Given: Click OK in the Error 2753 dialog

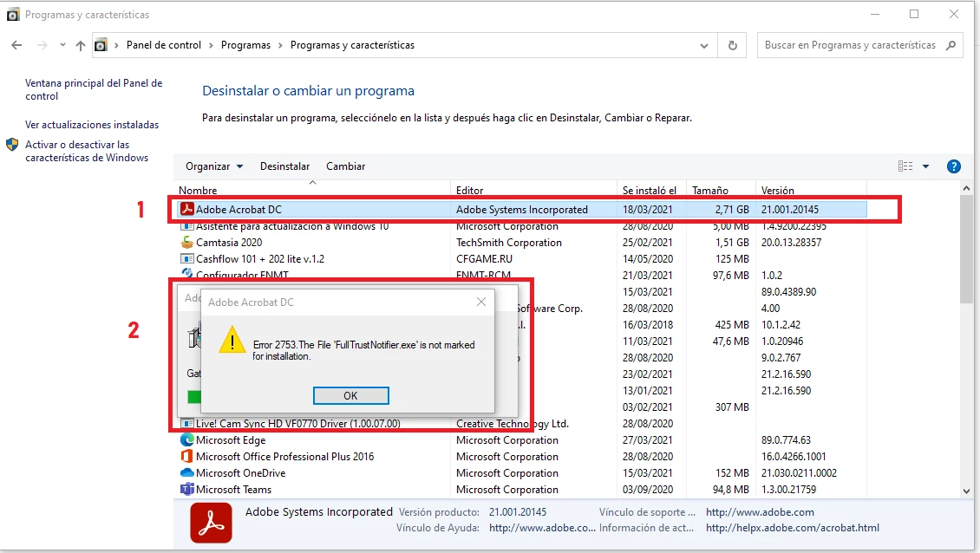Looking at the screenshot, I should [350, 395].
